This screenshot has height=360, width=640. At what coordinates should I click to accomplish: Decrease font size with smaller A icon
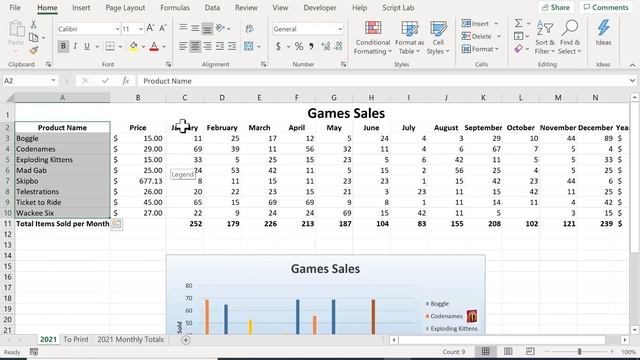click(x=162, y=28)
